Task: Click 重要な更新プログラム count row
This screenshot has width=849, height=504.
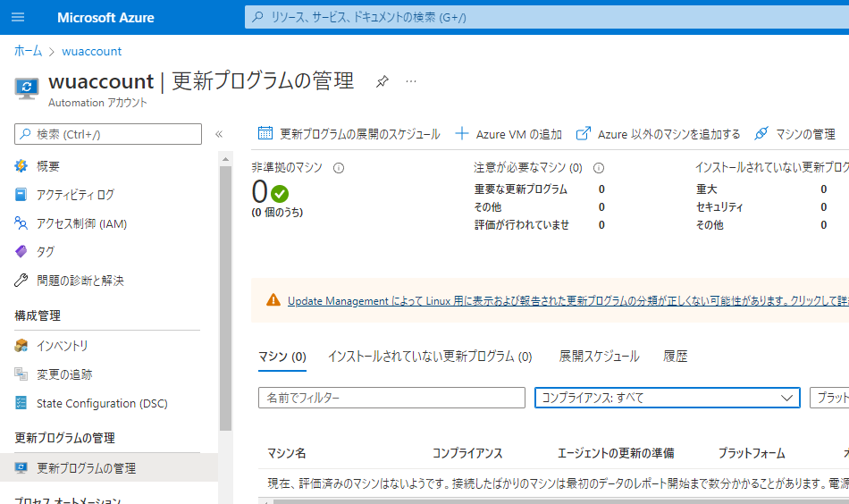Action: (x=539, y=189)
